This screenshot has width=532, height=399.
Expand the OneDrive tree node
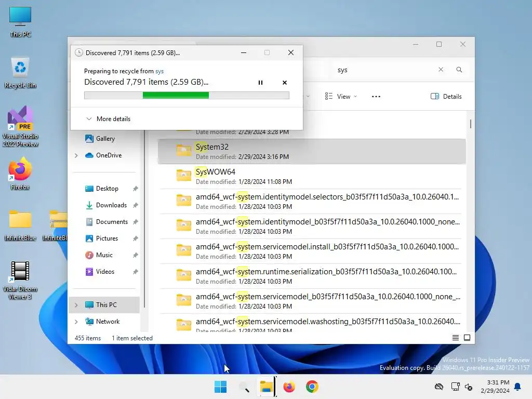click(76, 155)
